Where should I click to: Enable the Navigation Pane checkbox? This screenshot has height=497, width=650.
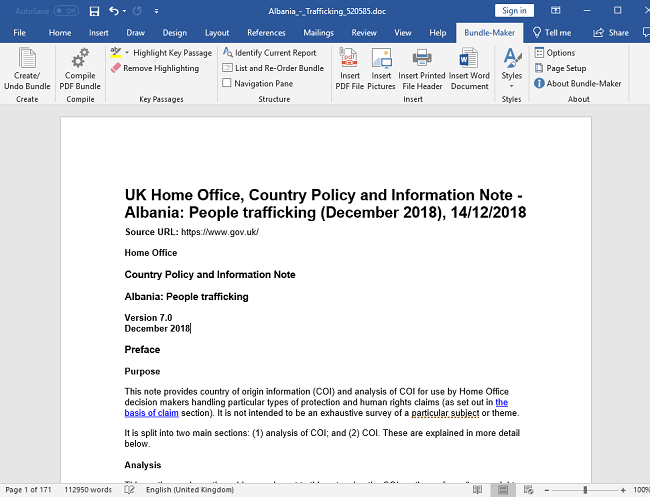coord(226,83)
